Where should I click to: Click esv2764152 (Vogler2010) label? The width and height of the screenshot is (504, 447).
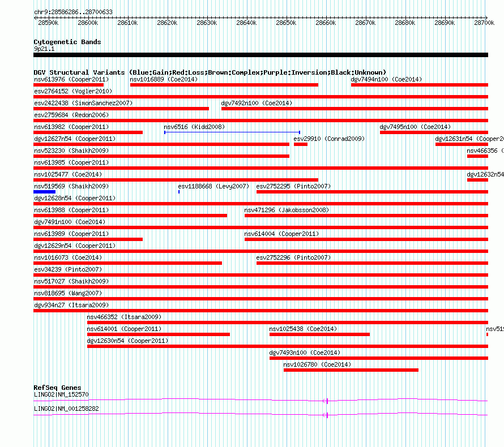[x=73, y=91]
